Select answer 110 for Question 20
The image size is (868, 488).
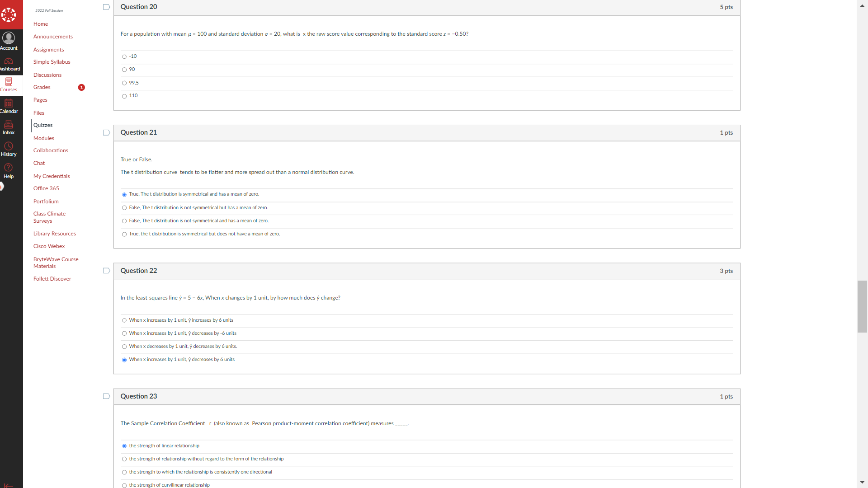coord(124,96)
